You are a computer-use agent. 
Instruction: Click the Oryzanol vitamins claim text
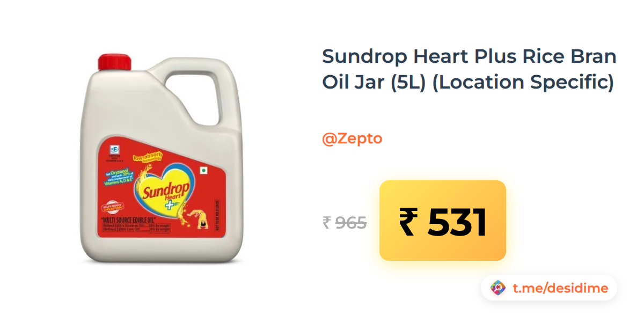(119, 176)
